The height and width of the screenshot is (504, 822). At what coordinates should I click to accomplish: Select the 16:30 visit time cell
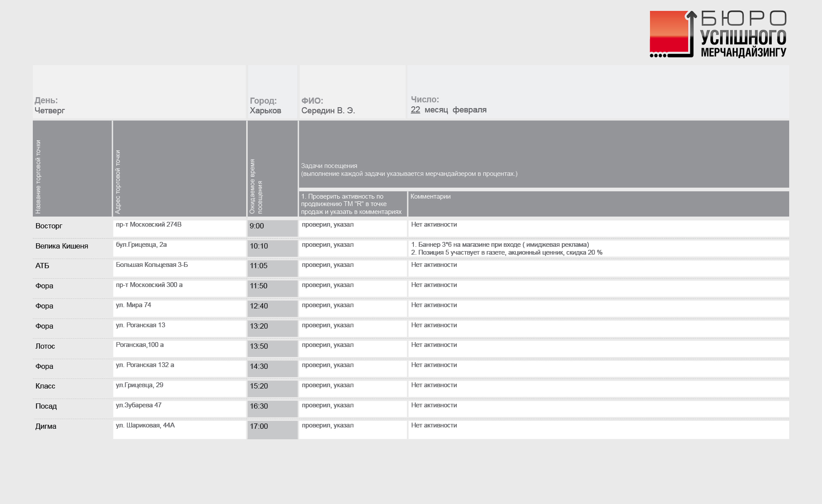pyautogui.click(x=273, y=409)
